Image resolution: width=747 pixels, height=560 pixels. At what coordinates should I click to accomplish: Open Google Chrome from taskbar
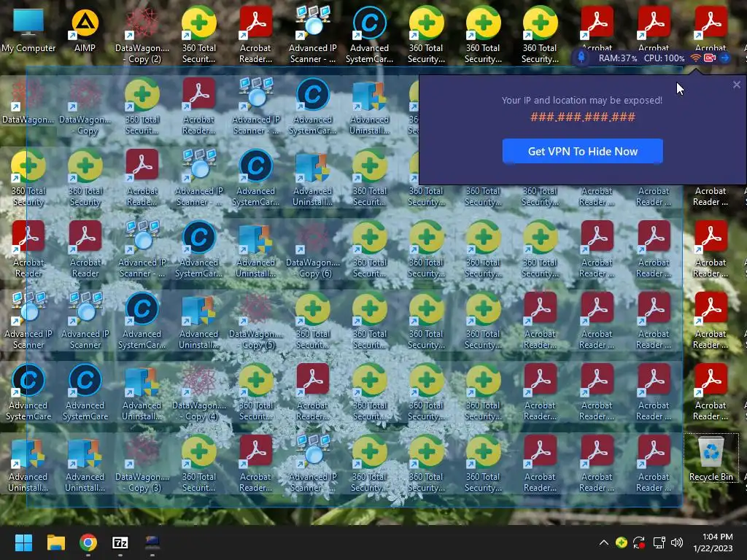pyautogui.click(x=88, y=542)
